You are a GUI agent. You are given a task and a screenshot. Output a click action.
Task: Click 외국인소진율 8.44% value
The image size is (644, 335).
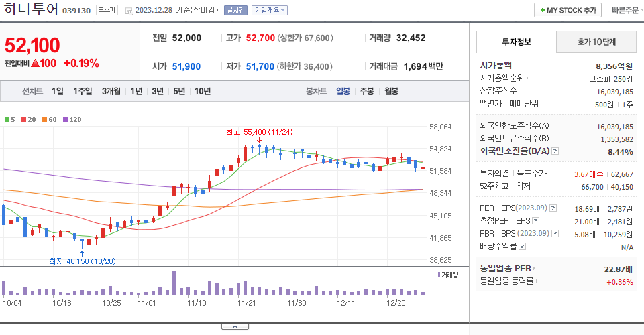[x=620, y=152]
